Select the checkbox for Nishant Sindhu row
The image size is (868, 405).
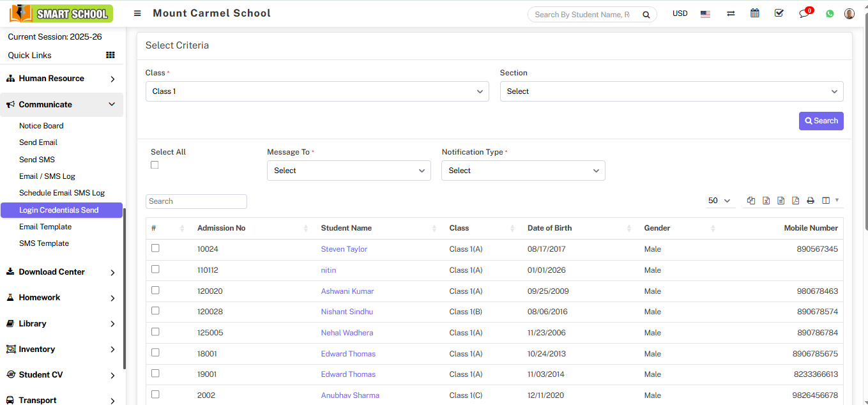pyautogui.click(x=155, y=311)
